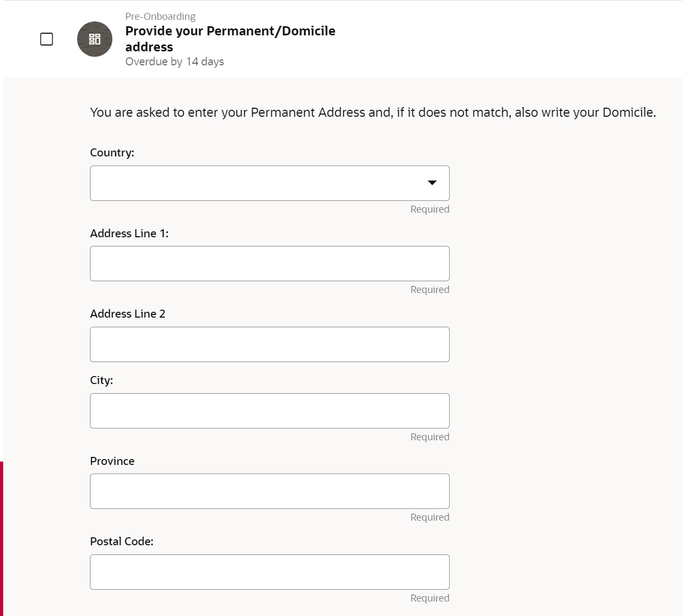Screen dimensions: 682x616
Task: Click the Postal Code label text
Action: coord(122,541)
